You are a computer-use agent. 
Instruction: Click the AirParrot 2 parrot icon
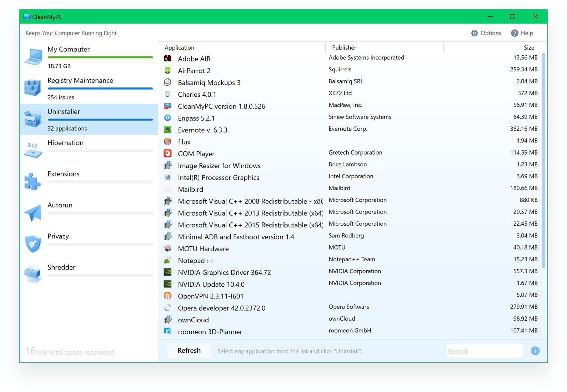(x=167, y=70)
